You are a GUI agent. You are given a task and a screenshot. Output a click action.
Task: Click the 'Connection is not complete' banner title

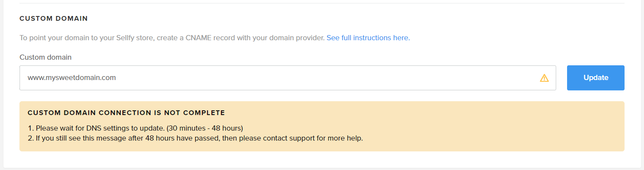[126, 113]
